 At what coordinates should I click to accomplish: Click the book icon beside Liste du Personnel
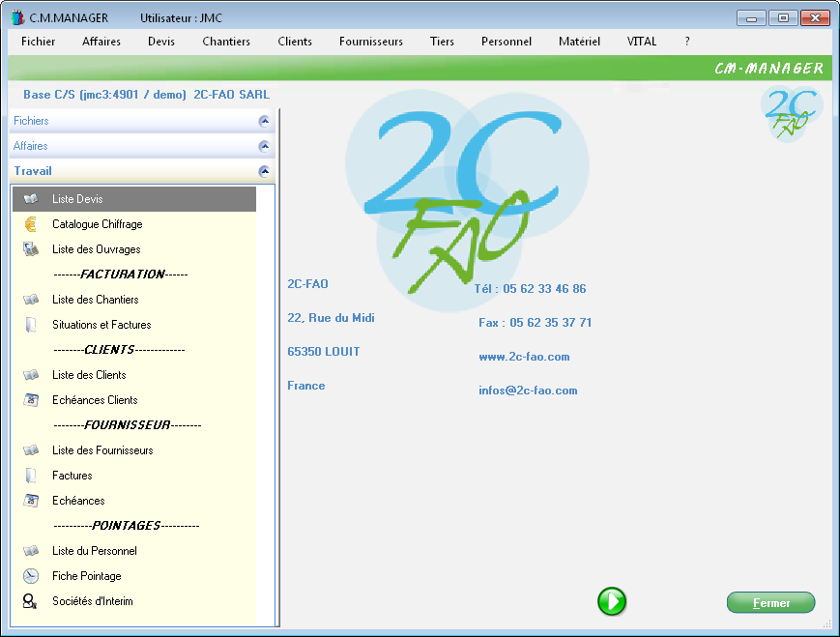pyautogui.click(x=31, y=551)
